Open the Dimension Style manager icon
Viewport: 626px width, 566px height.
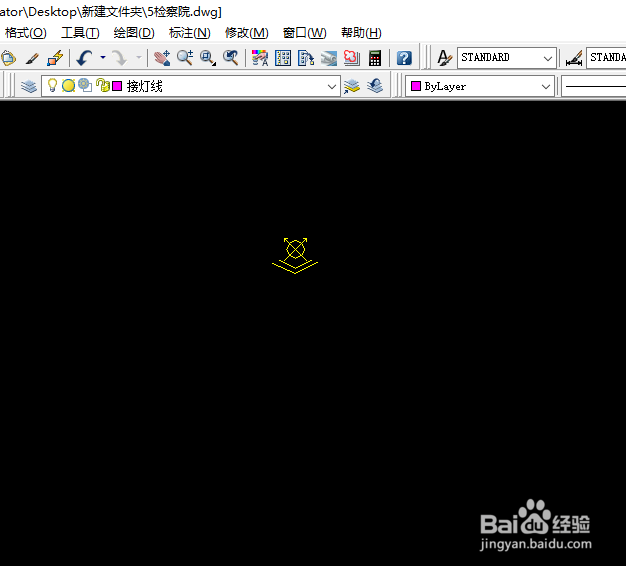[574, 58]
